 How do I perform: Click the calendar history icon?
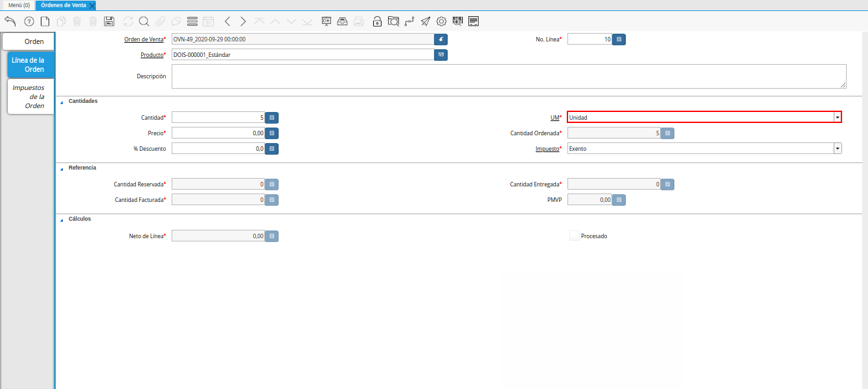click(209, 21)
